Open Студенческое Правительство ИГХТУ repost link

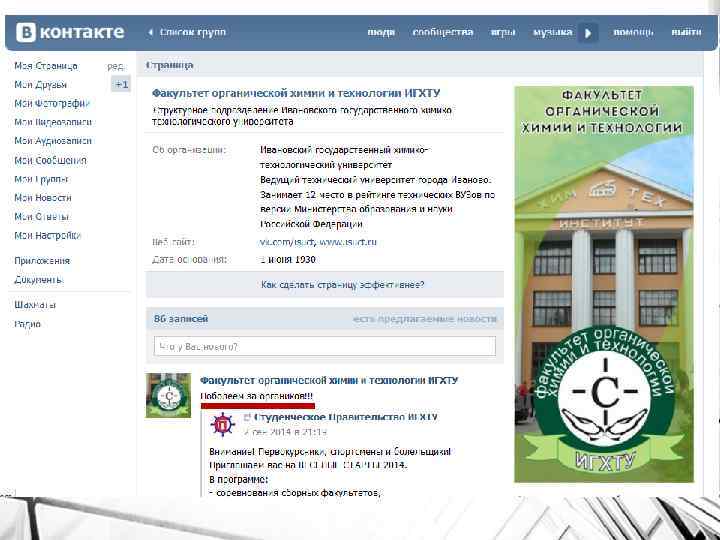point(345,417)
